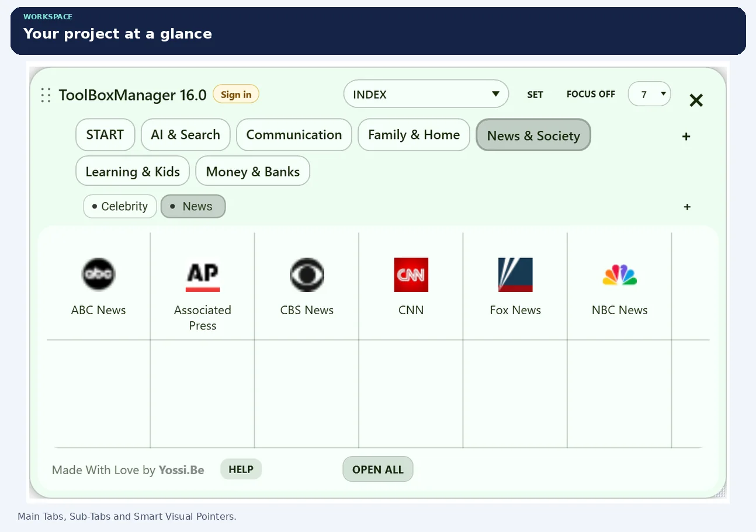Select the Celebrity sub-tab
Image resolution: width=756 pixels, height=532 pixels.
120,206
